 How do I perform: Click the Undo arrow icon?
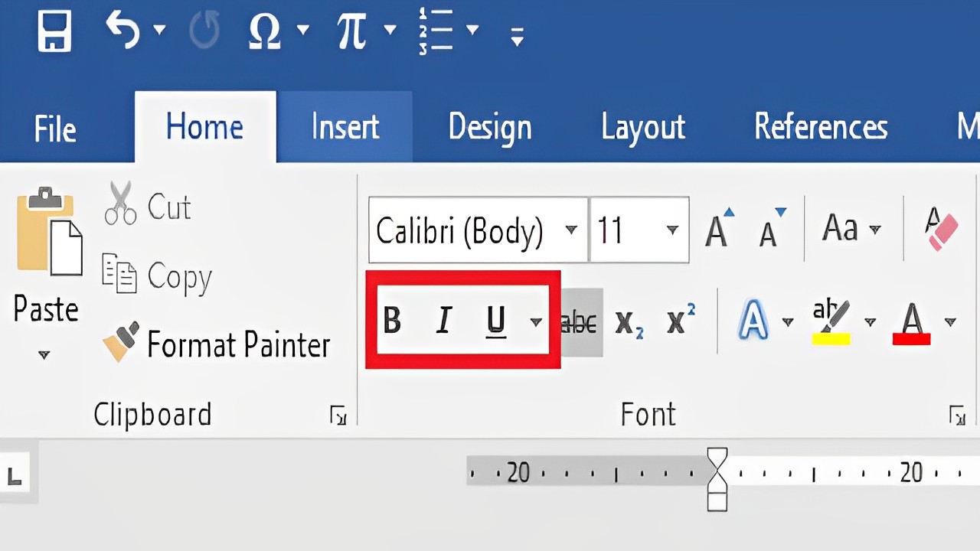123,31
